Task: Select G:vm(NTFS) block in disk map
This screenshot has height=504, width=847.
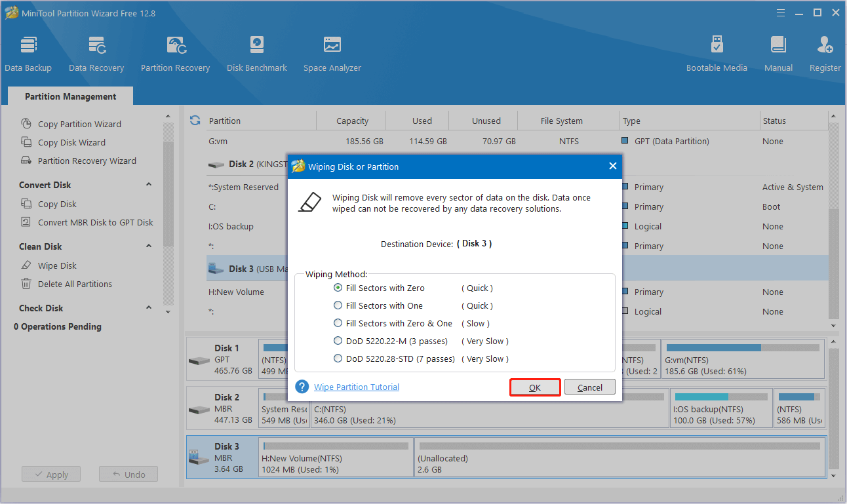Action: 743,359
